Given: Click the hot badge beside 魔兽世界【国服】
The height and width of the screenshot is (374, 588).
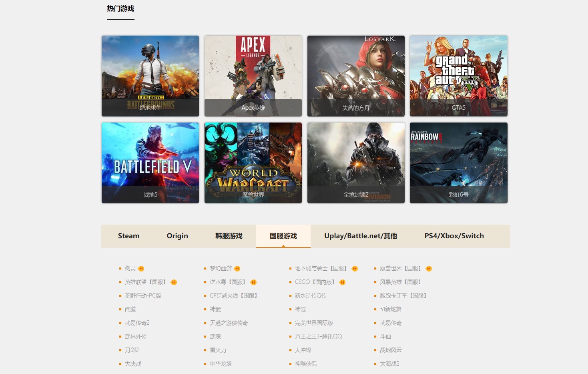Looking at the screenshot, I should (x=429, y=269).
